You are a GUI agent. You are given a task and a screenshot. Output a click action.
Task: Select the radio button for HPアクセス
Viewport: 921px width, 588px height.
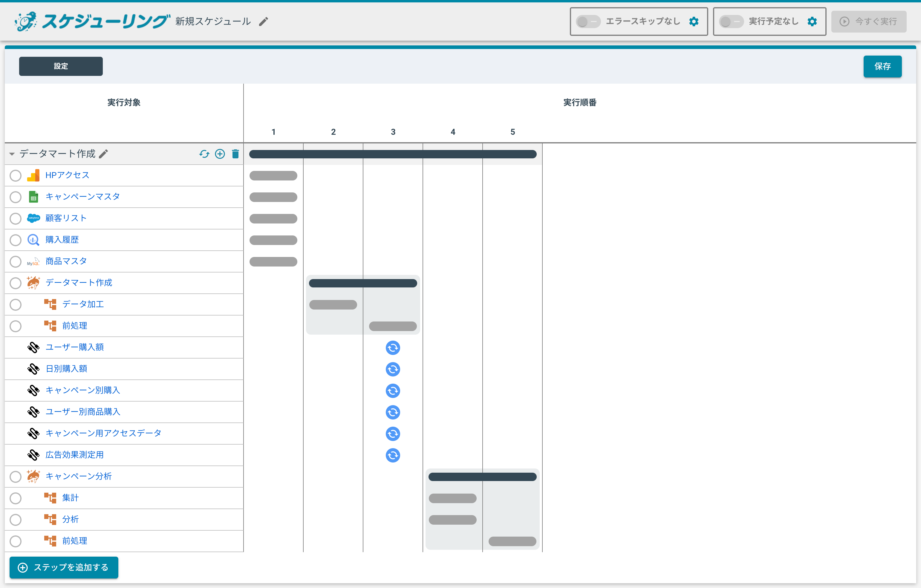click(16, 175)
